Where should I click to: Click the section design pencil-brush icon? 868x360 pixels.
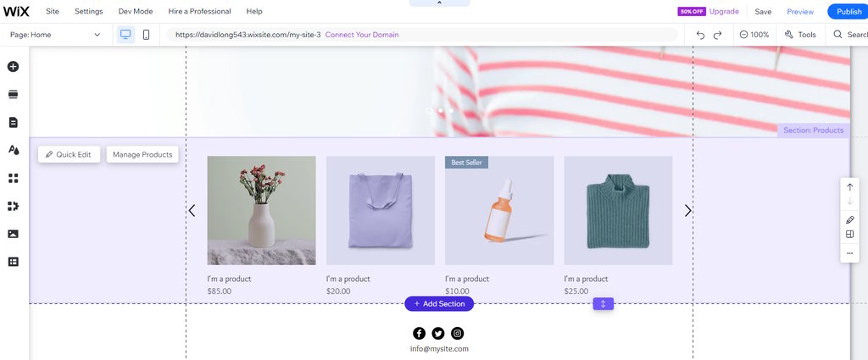coord(849,220)
